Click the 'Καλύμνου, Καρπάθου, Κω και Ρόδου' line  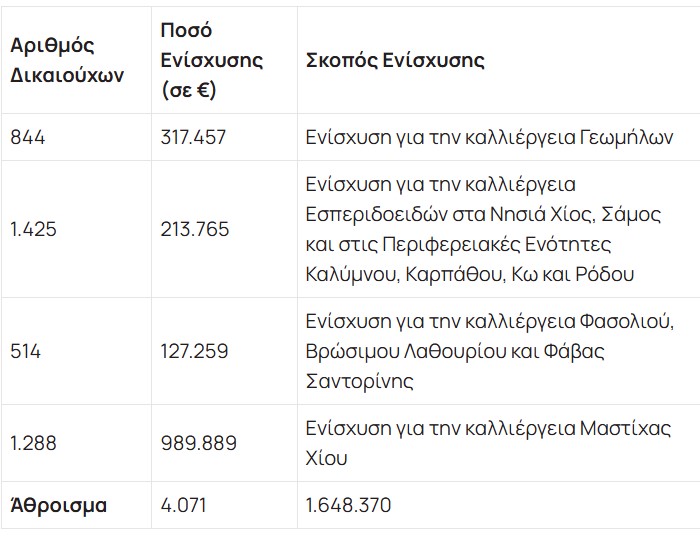[x=470, y=274]
